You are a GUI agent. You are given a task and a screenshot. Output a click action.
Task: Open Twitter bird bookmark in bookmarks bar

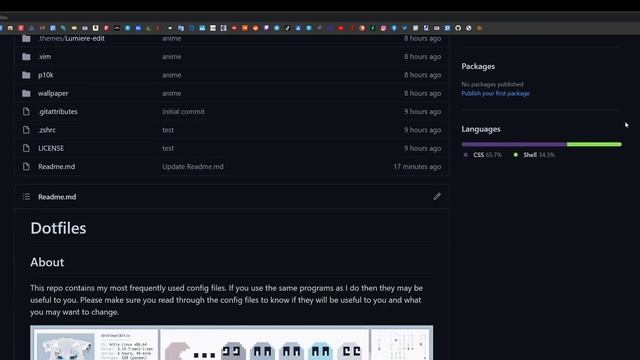pos(404,28)
